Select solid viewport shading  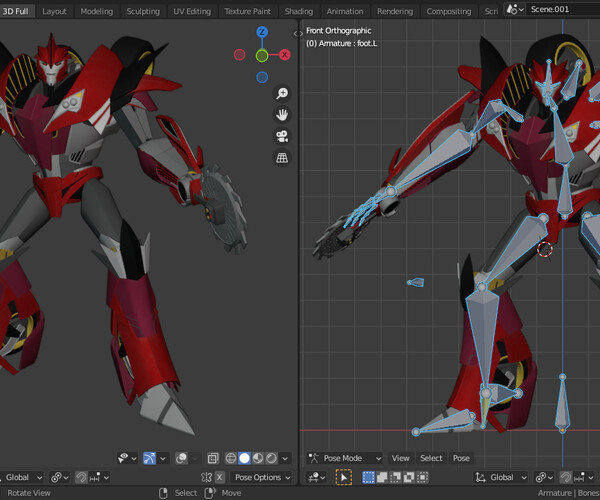245,458
